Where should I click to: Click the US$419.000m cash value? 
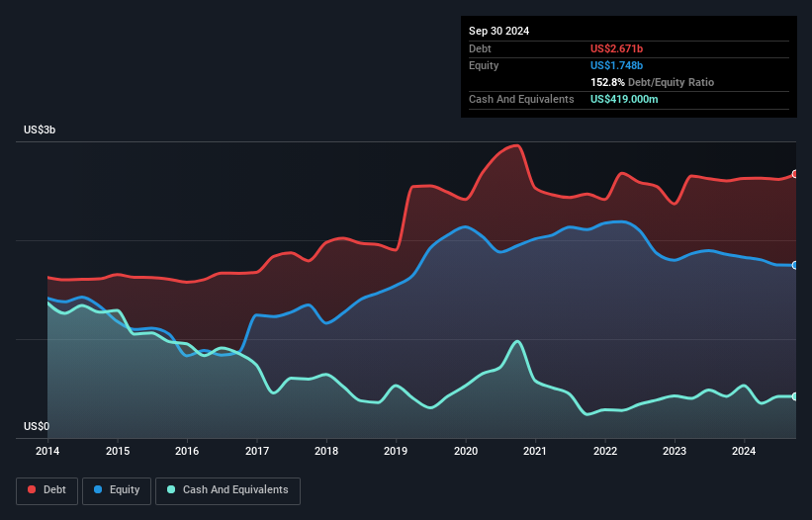[x=624, y=99]
